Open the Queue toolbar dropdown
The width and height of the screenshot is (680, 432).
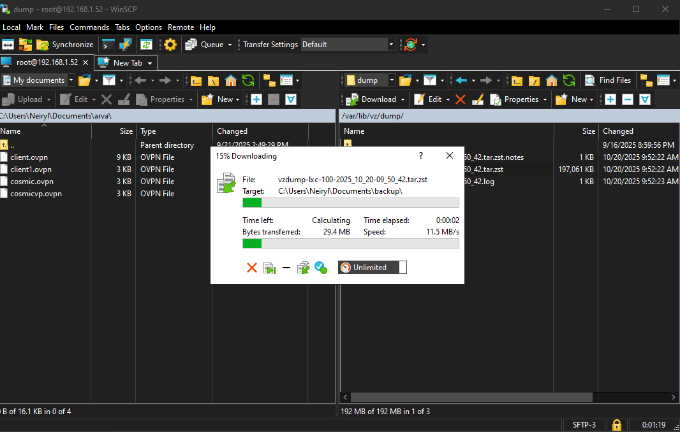click(217, 45)
